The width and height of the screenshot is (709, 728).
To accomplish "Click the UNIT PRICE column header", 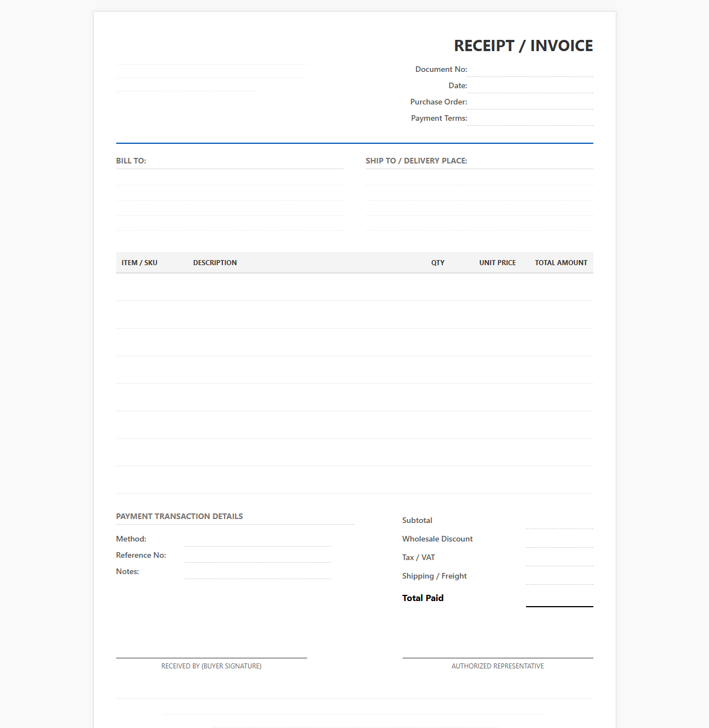I will 497,263.
